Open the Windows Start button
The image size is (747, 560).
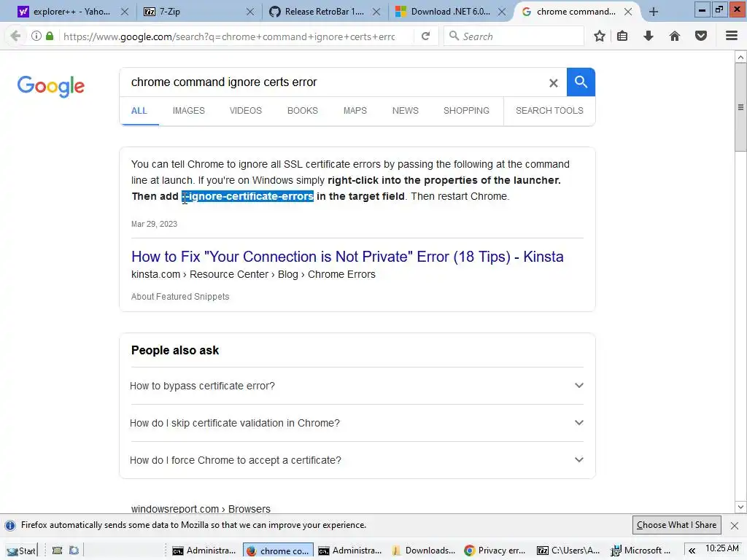click(x=21, y=551)
